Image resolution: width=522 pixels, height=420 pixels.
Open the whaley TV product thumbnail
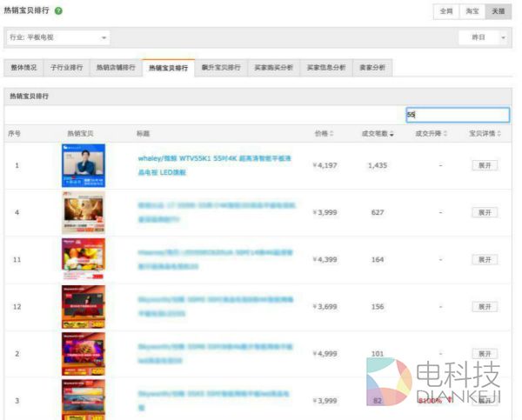(84, 165)
